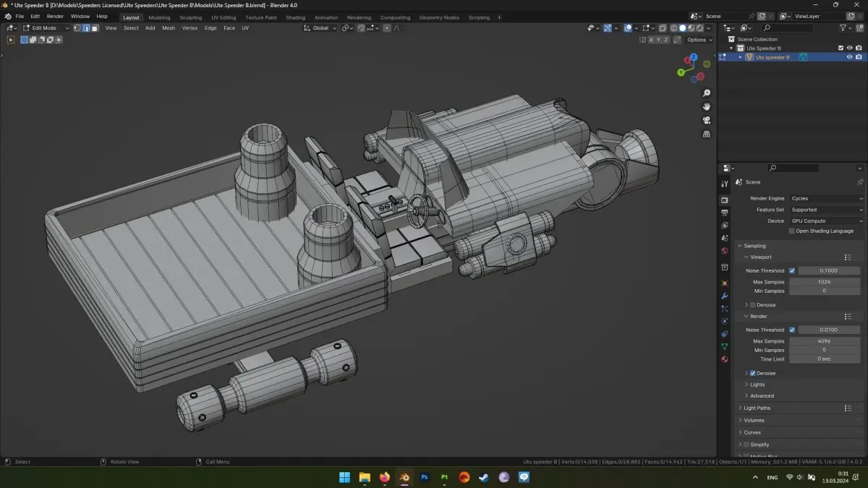The image size is (868, 488).
Task: Toggle camera view gizmo icon
Action: 707,121
